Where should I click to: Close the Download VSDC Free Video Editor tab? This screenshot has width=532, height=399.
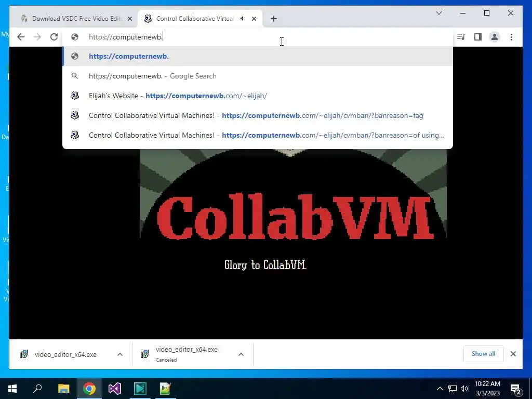(x=129, y=19)
